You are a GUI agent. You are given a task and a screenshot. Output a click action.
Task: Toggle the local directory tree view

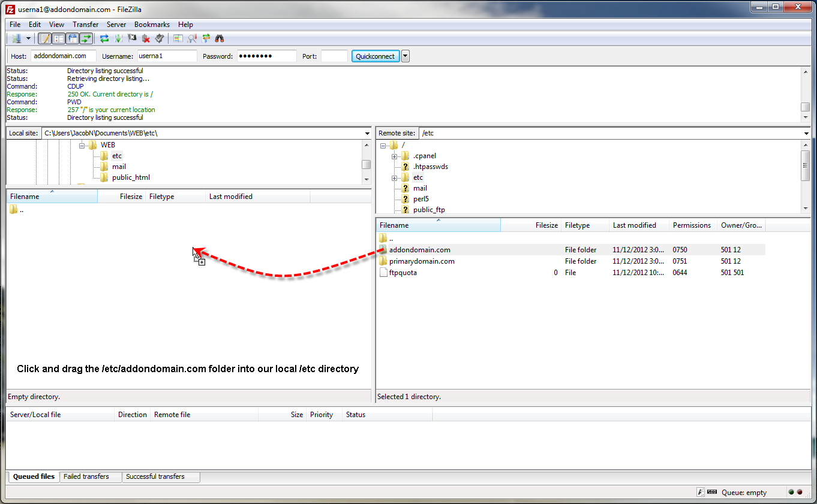[x=59, y=38]
